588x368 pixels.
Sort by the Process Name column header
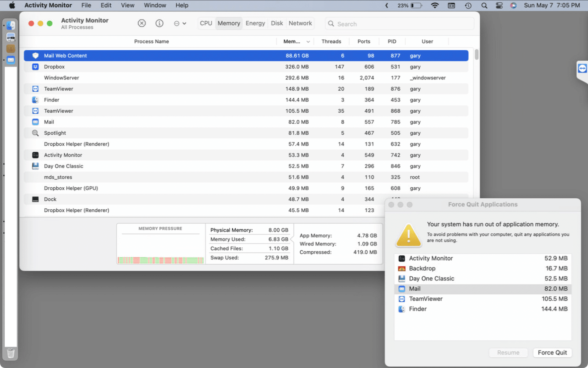pyautogui.click(x=151, y=42)
